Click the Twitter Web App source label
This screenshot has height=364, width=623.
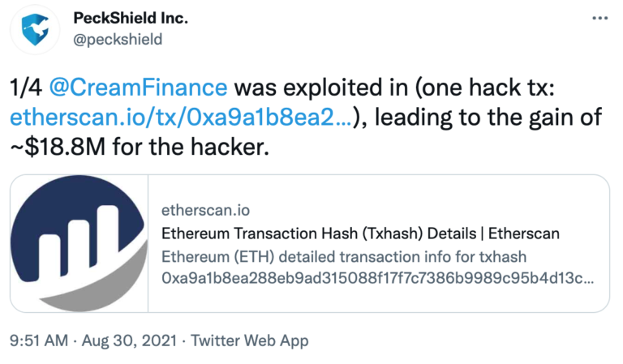[250, 340]
